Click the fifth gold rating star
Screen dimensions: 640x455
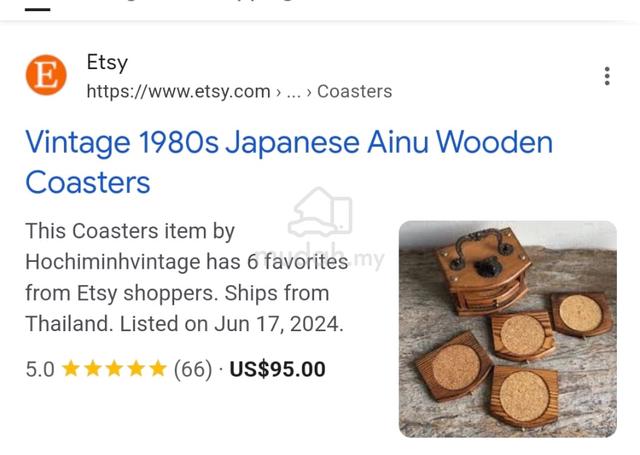click(x=158, y=368)
